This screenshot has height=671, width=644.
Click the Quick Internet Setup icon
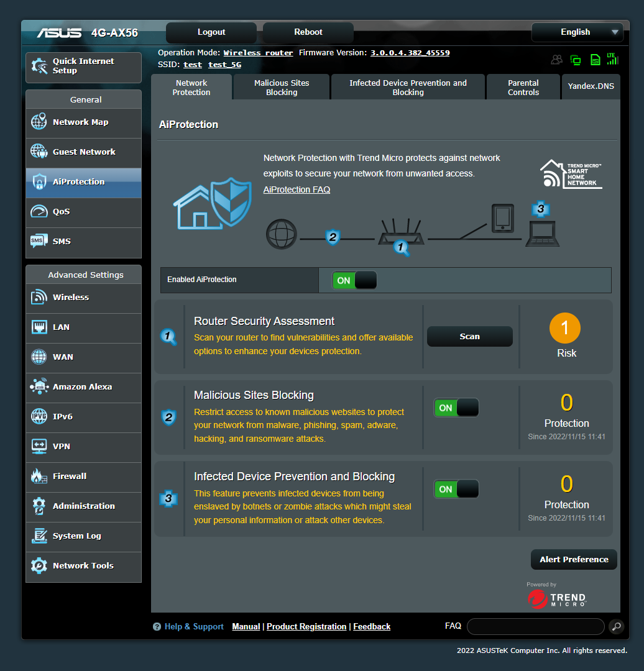[39, 66]
